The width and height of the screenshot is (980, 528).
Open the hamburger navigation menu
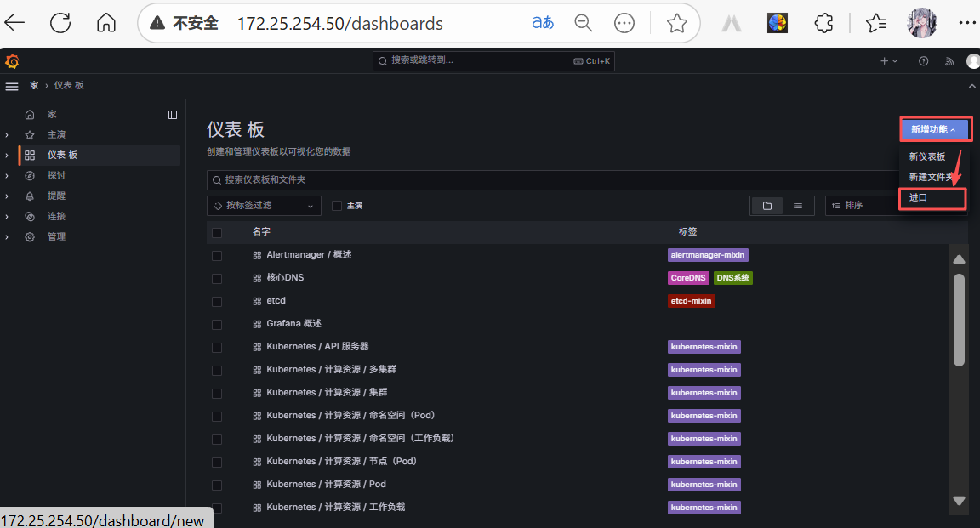(12, 86)
